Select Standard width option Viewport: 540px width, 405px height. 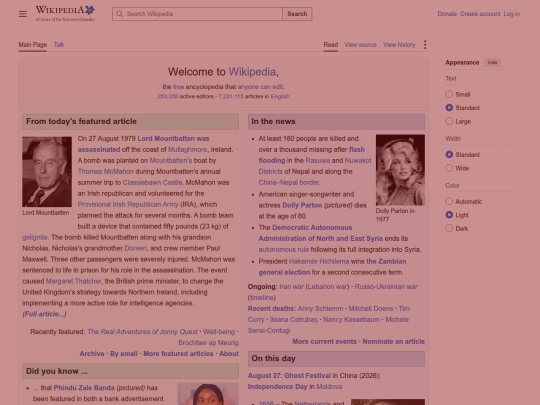click(449, 155)
